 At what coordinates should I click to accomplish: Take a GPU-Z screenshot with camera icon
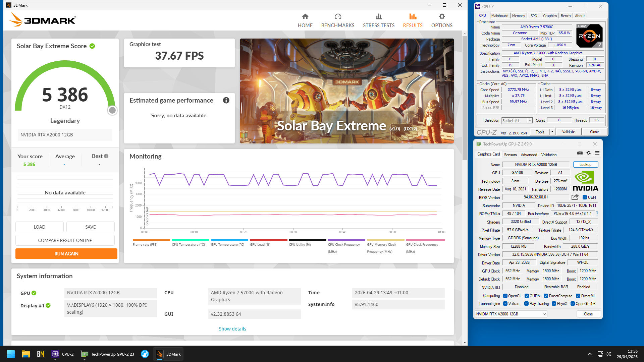(580, 153)
